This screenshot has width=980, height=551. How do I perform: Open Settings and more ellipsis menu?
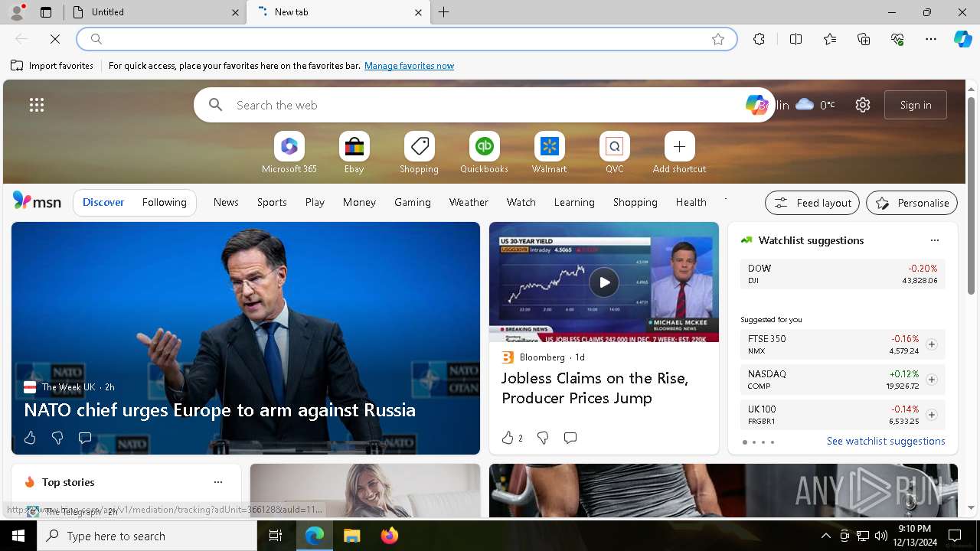pos(931,39)
